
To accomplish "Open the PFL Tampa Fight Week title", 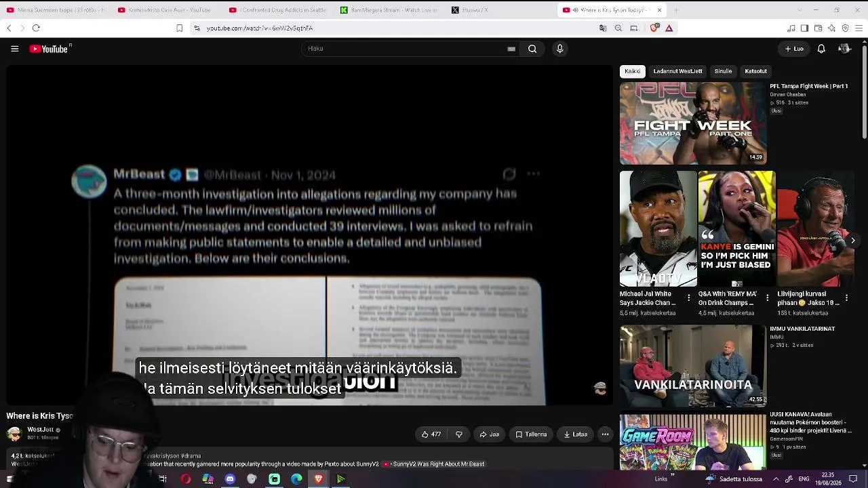I will 809,86.
